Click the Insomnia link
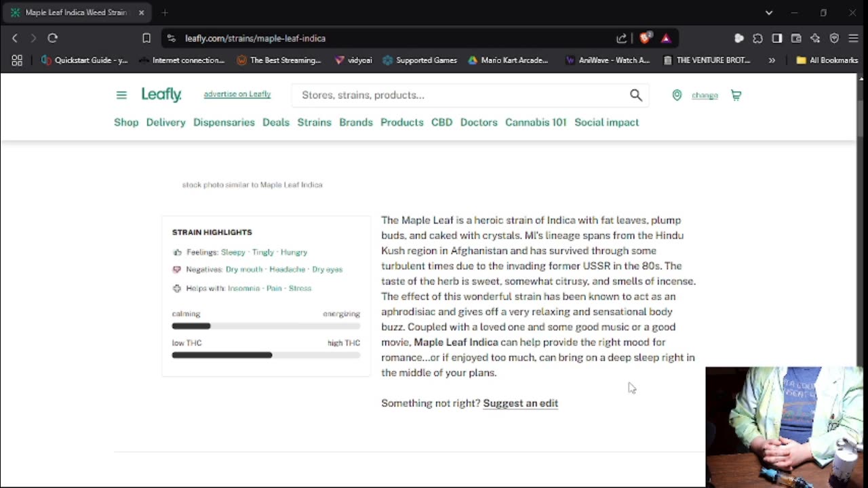This screenshot has height=488, width=868. pyautogui.click(x=243, y=288)
